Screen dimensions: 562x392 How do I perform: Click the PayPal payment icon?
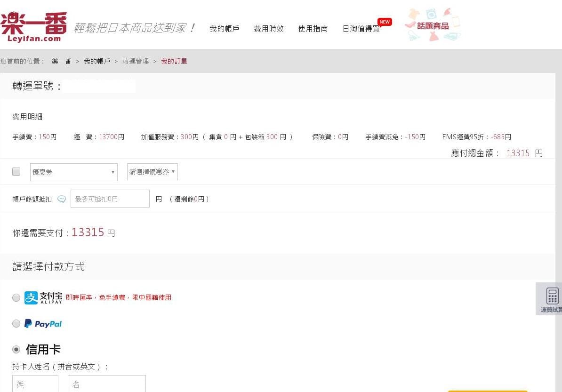click(43, 323)
